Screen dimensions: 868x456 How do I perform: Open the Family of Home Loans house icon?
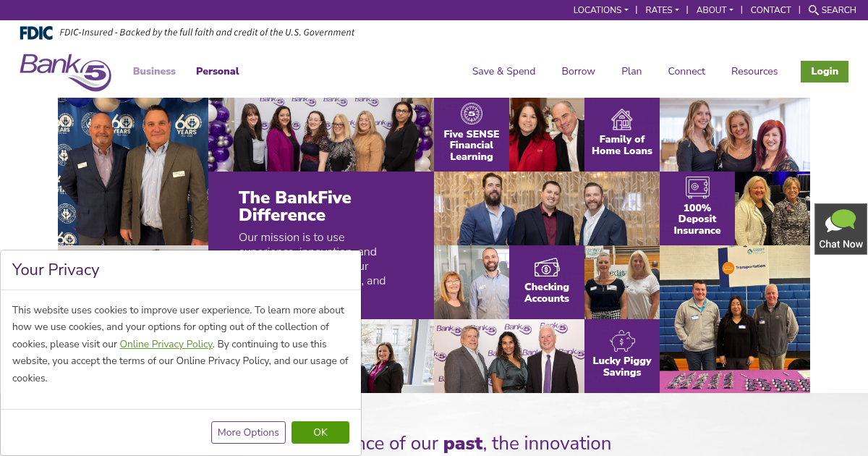click(x=622, y=119)
